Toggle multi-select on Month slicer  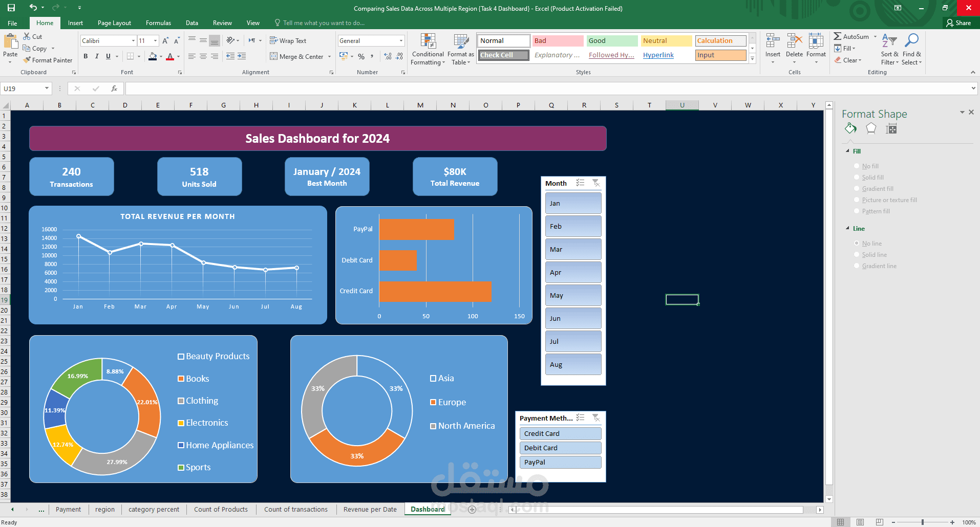pyautogui.click(x=580, y=183)
